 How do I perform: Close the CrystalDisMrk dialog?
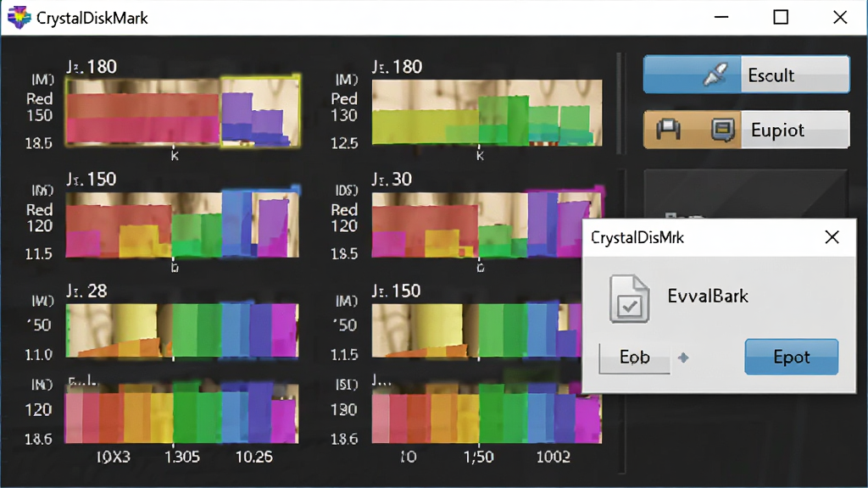pos(832,237)
